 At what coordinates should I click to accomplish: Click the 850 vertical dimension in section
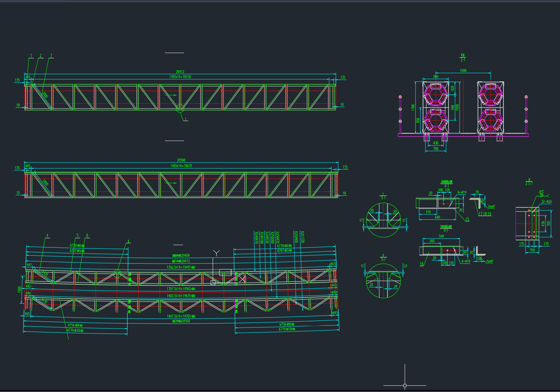pos(418,120)
